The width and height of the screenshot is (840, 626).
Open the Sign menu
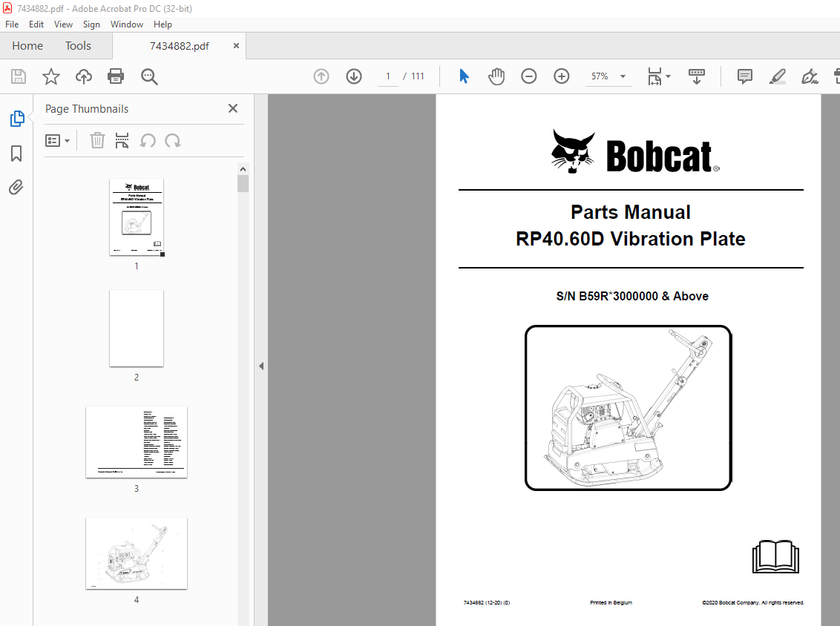(x=91, y=24)
